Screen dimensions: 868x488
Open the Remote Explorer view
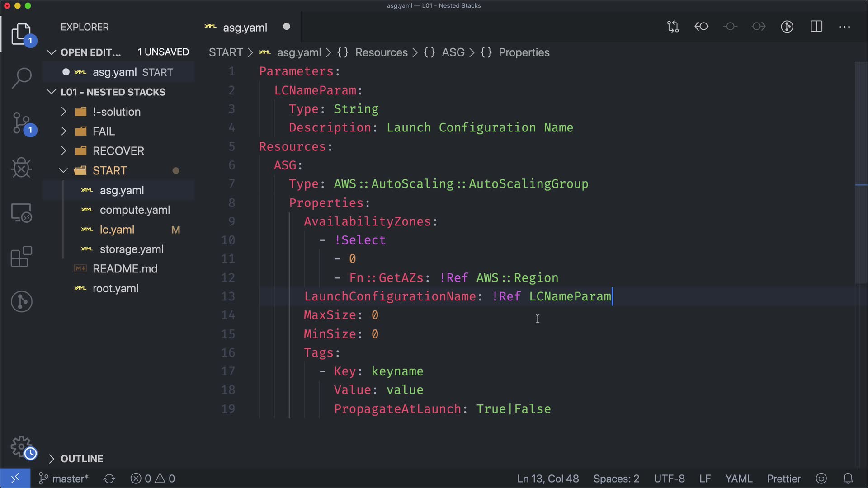point(21,212)
